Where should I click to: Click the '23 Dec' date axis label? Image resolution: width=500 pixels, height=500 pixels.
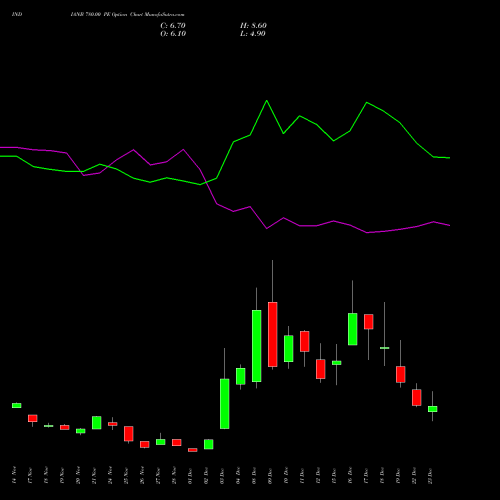430,476
